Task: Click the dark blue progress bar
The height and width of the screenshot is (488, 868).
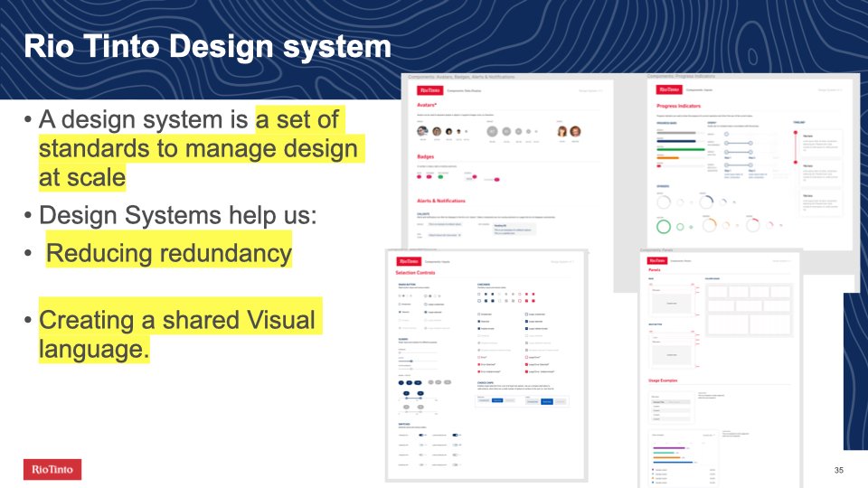Action: (676, 141)
